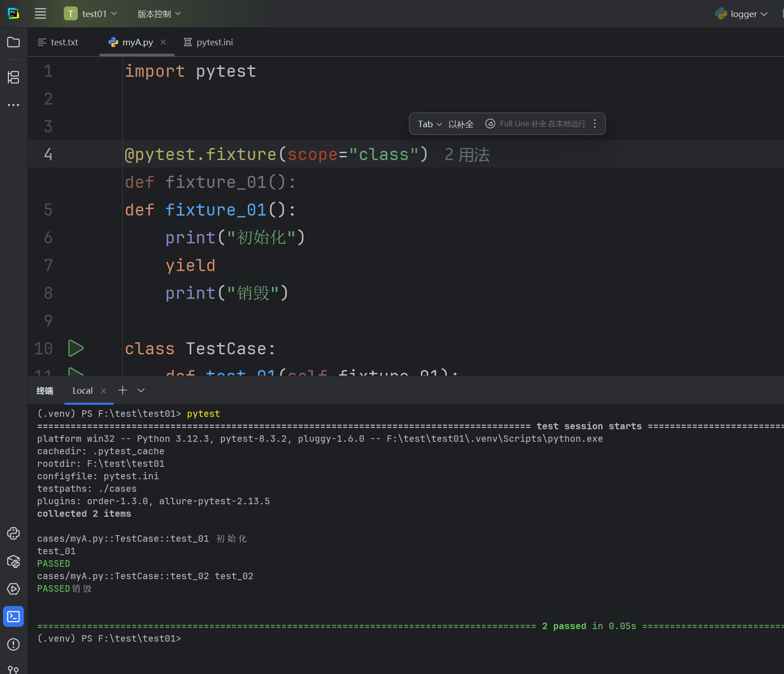Add a new terminal session
The image size is (784, 674).
[123, 390]
